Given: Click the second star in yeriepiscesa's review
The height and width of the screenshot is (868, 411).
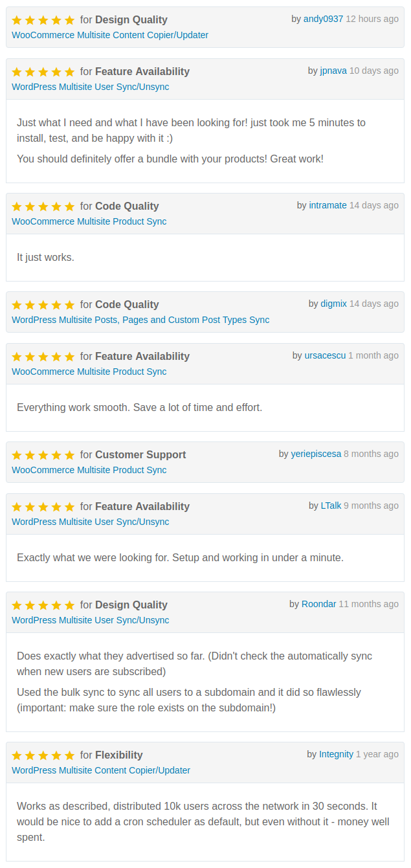Looking at the screenshot, I should [x=30, y=455].
